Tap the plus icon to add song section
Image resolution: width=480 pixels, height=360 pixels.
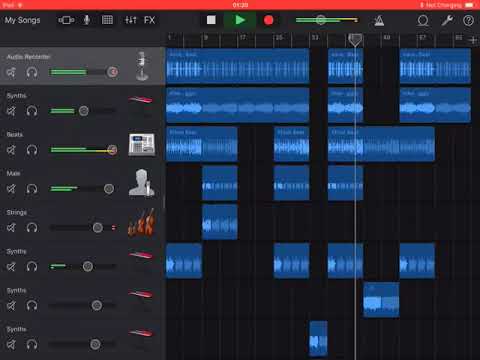pos(473,40)
